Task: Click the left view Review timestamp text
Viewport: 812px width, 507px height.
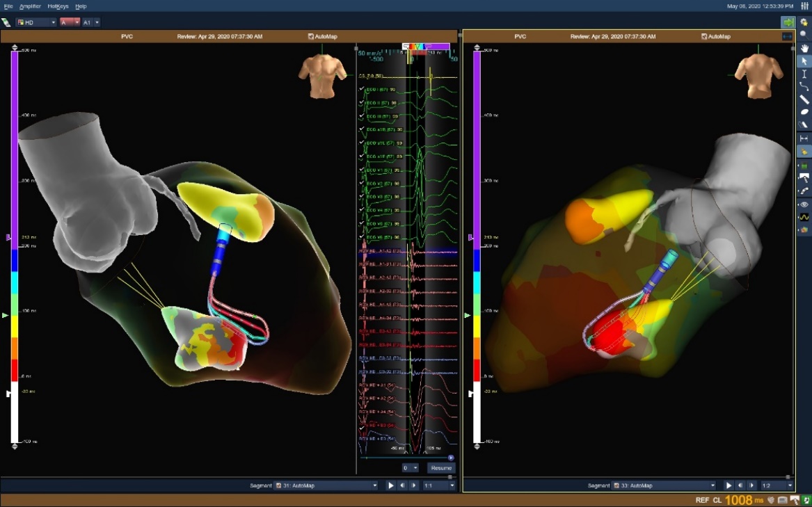Action: 220,37
